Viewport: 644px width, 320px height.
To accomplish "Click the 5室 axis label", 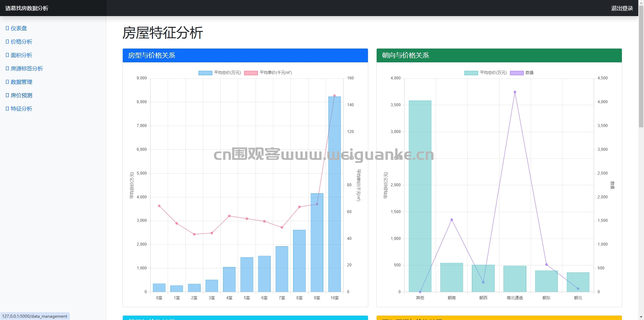I will coord(247,298).
